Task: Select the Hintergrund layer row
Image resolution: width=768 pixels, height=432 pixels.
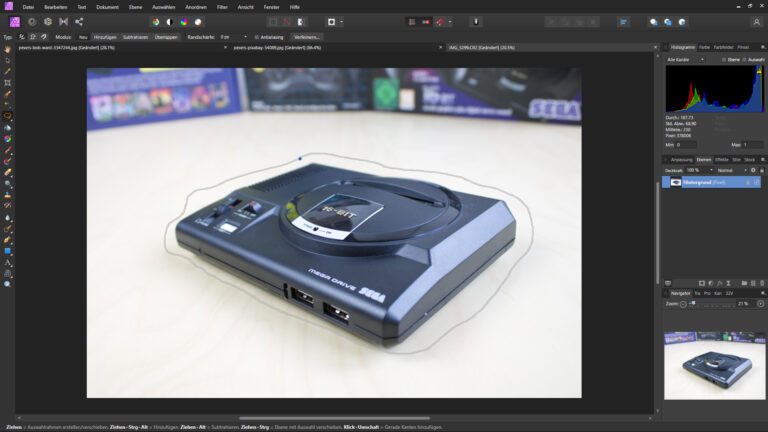Action: click(x=711, y=182)
